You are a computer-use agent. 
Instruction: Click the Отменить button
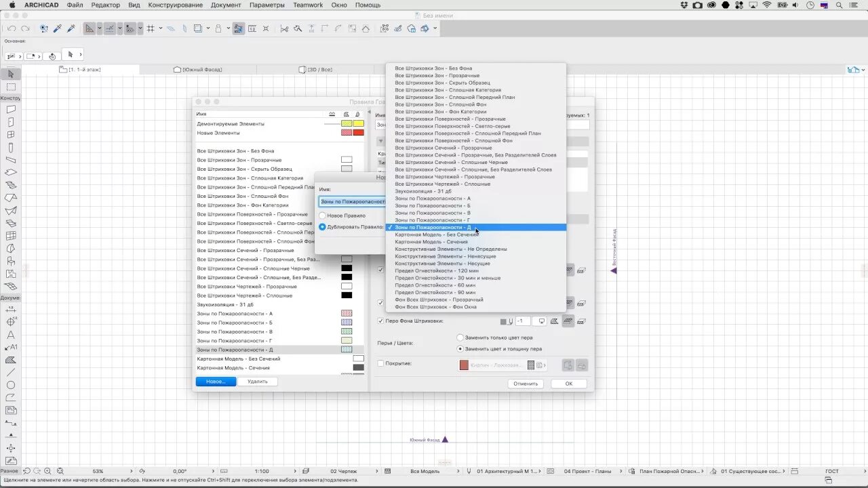[x=526, y=384]
